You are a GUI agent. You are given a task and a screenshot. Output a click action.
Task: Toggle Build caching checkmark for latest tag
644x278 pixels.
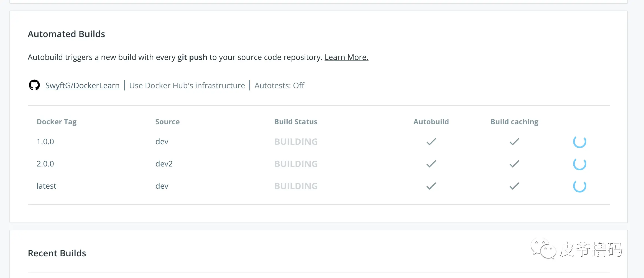point(514,186)
